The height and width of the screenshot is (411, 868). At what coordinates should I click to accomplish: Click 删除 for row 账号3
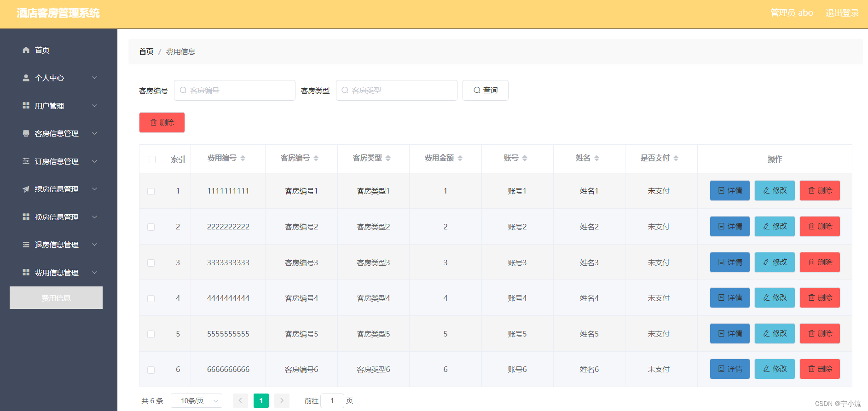pyautogui.click(x=820, y=262)
